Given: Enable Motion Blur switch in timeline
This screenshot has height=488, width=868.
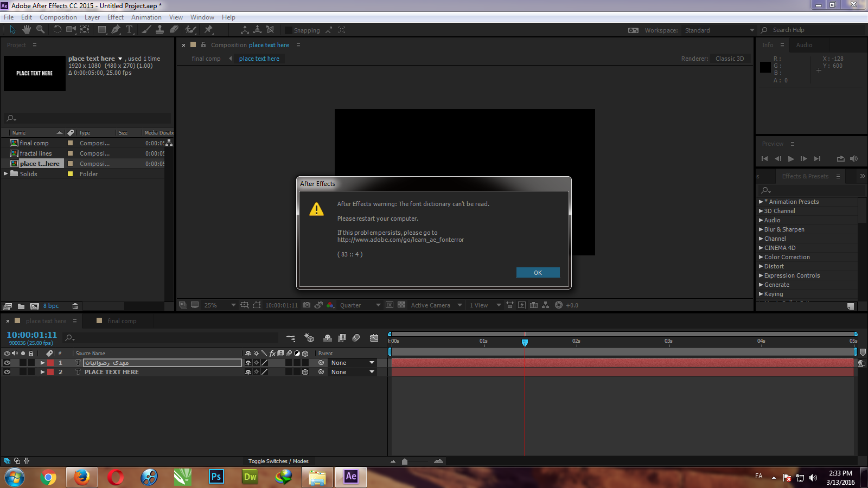Looking at the screenshot, I should coord(356,338).
